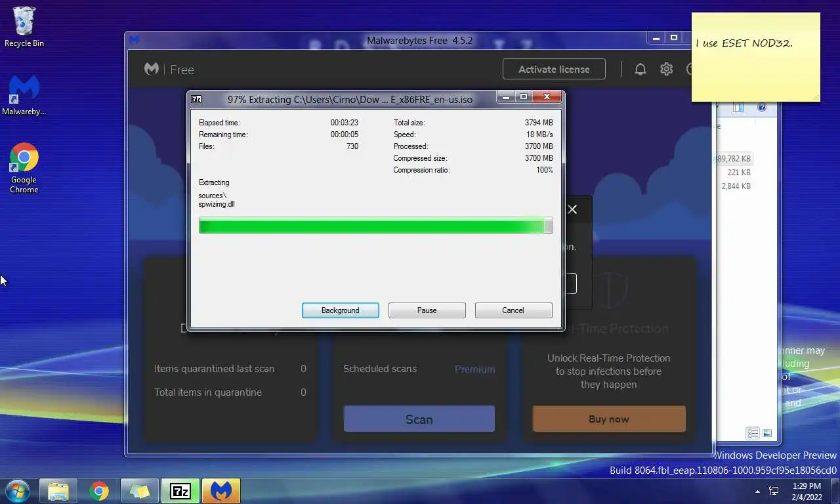Click the Total size value 3794 MB

(539, 123)
